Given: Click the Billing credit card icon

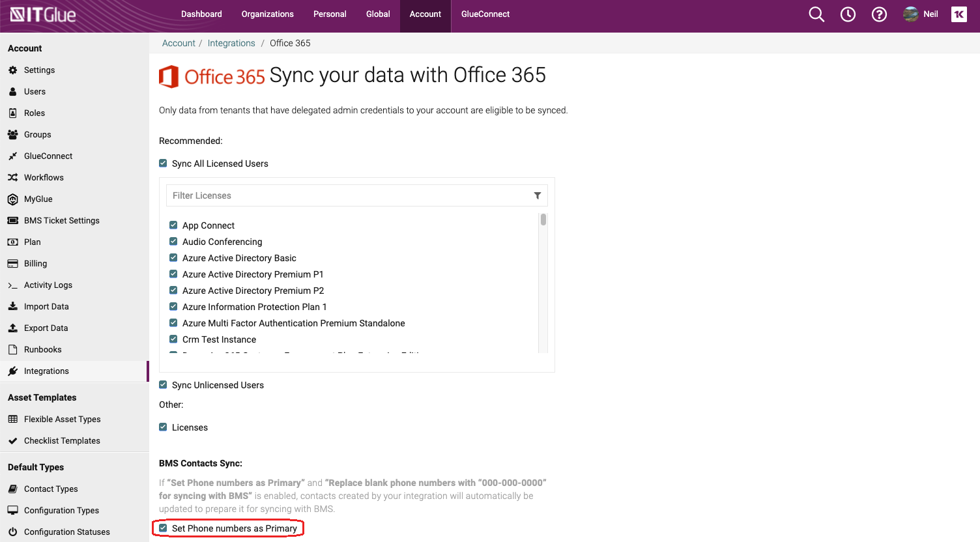Looking at the screenshot, I should [12, 263].
